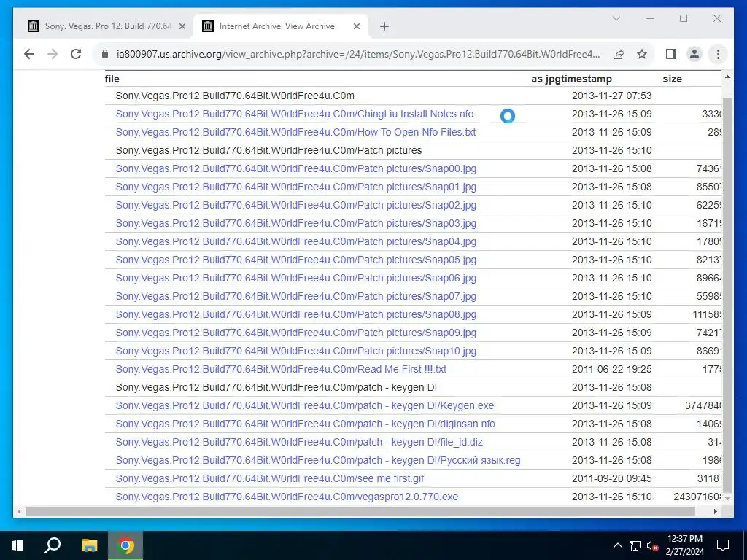Click horizontal scrollbar left arrow
This screenshot has width=747, height=560.
[19, 511]
